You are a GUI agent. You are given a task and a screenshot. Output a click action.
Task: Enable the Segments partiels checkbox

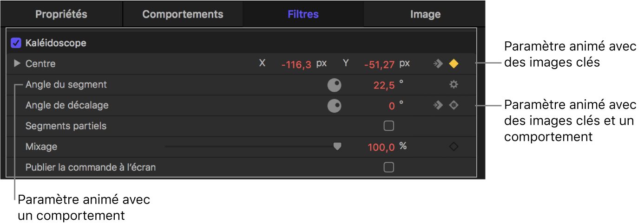tap(389, 126)
